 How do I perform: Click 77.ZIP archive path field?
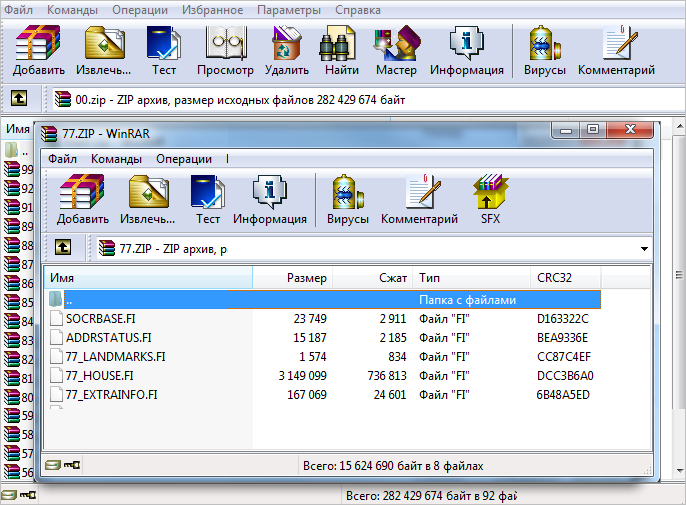point(374,249)
